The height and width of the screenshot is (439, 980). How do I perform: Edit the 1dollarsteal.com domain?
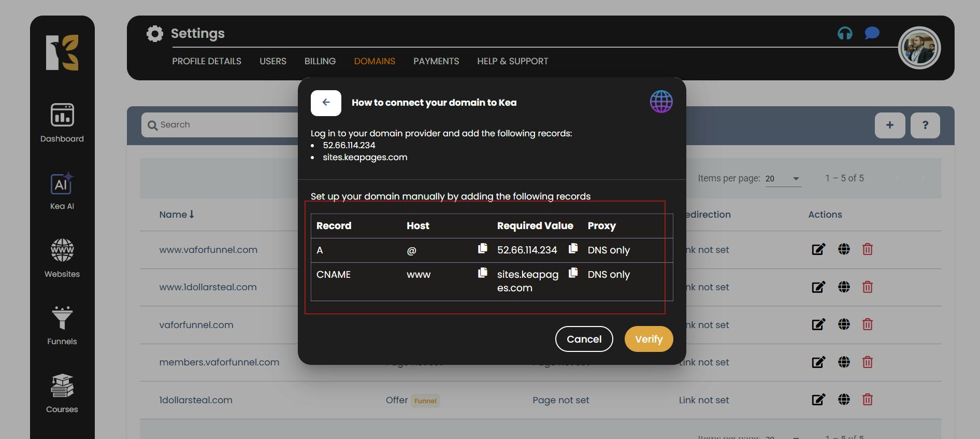point(818,400)
